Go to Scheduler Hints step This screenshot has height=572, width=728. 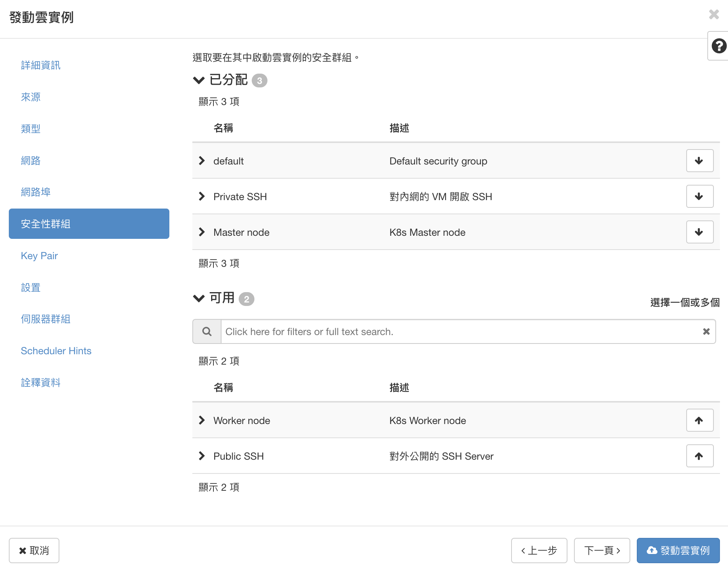coord(56,351)
